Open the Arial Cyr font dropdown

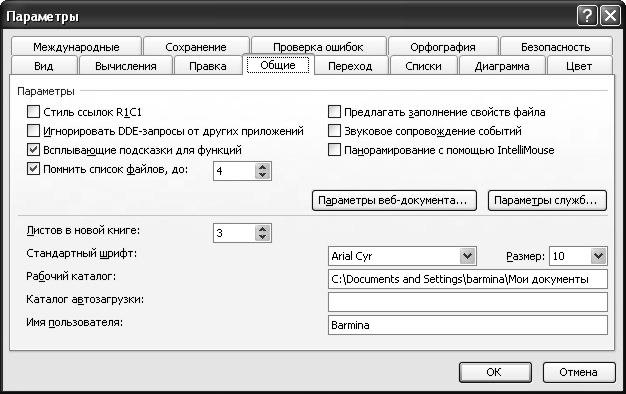467,256
